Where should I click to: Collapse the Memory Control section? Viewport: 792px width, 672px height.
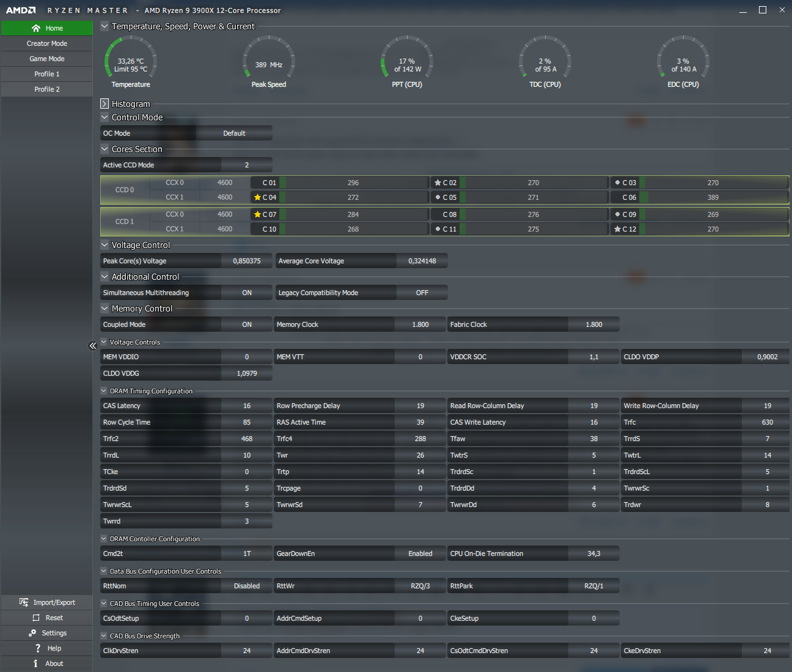(x=105, y=309)
